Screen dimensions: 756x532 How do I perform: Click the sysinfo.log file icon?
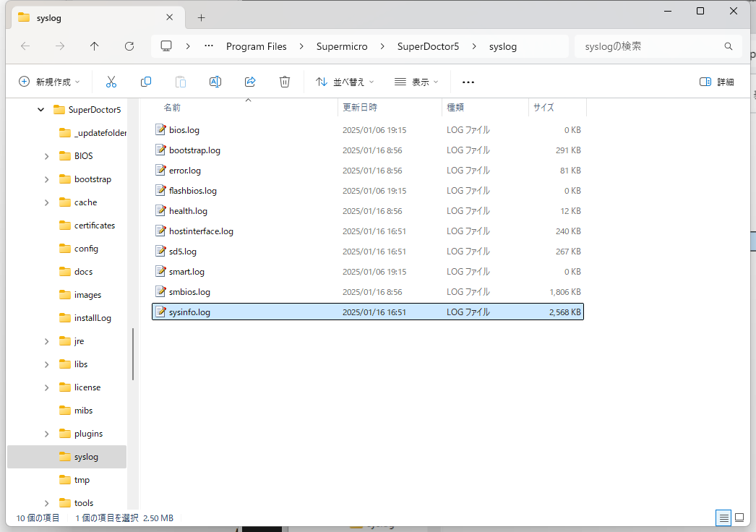pos(160,312)
